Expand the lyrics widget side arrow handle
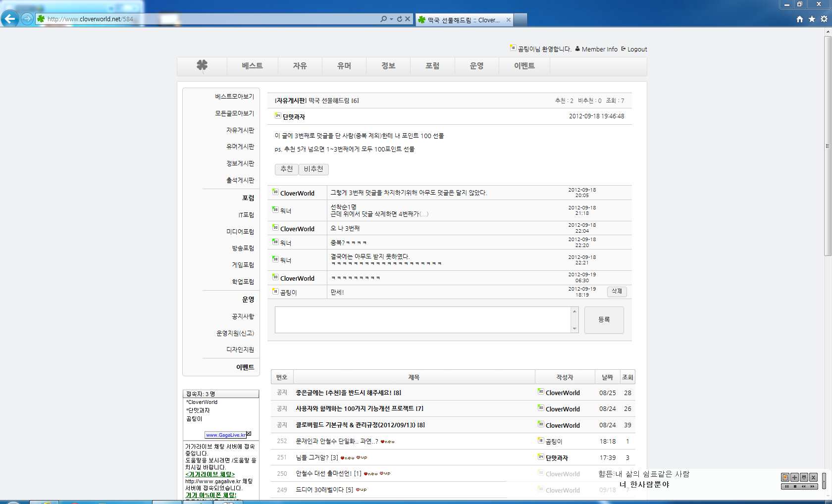This screenshot has width=832, height=504. [x=824, y=481]
